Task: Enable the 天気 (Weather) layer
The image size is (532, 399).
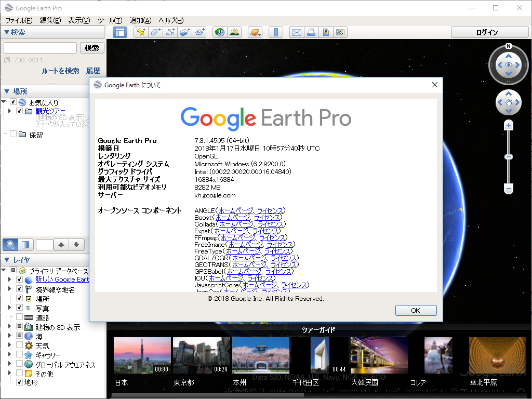Action: [19, 345]
